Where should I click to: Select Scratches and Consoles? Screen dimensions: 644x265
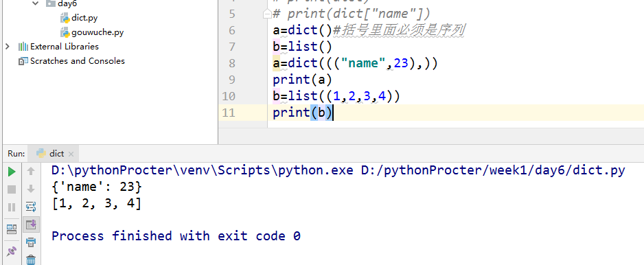click(x=77, y=61)
